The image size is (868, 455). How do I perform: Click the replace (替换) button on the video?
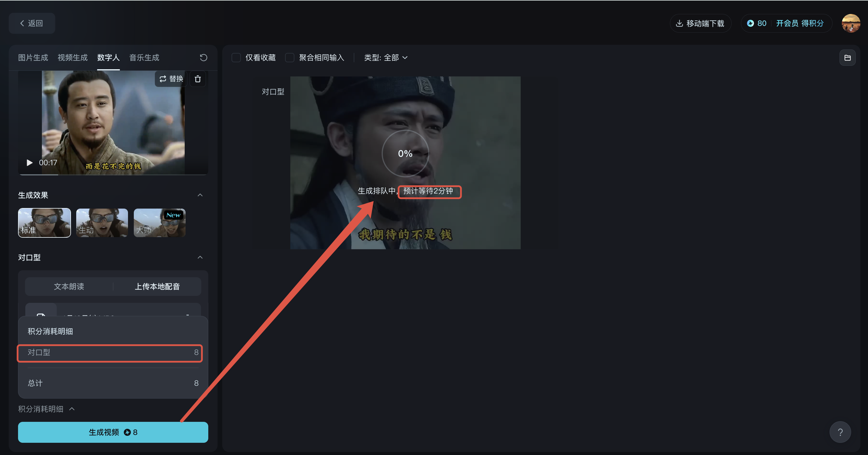point(171,79)
